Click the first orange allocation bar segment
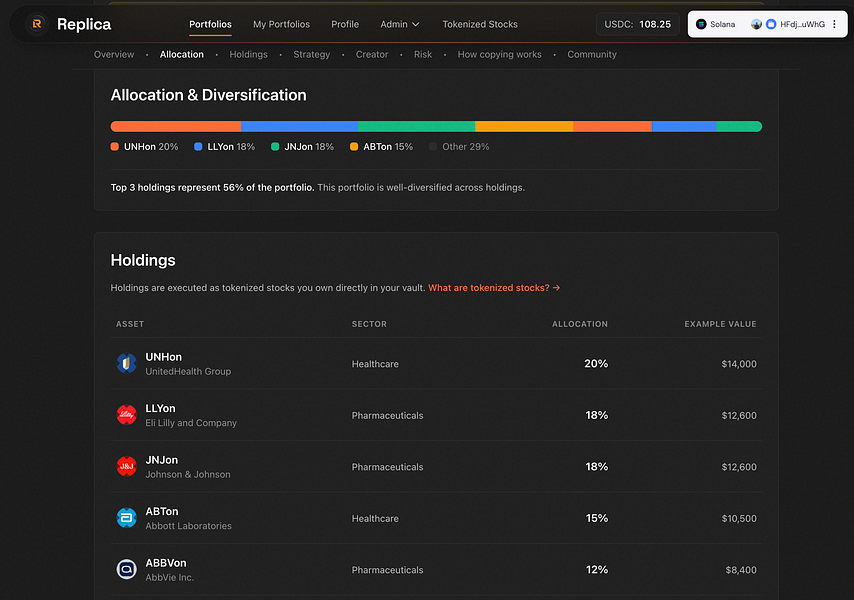The image size is (854, 600). point(175,126)
